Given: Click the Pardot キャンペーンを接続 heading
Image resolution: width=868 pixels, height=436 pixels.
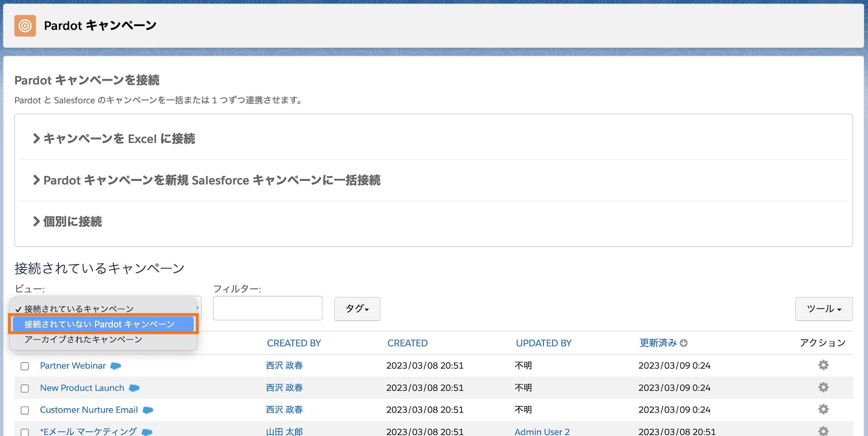Looking at the screenshot, I should pyautogui.click(x=87, y=80).
